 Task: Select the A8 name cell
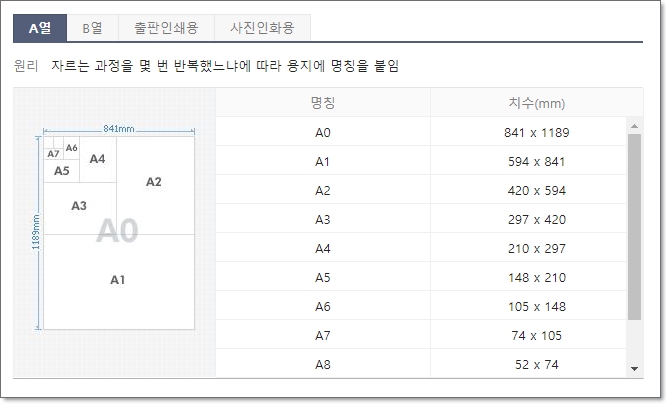(x=323, y=364)
